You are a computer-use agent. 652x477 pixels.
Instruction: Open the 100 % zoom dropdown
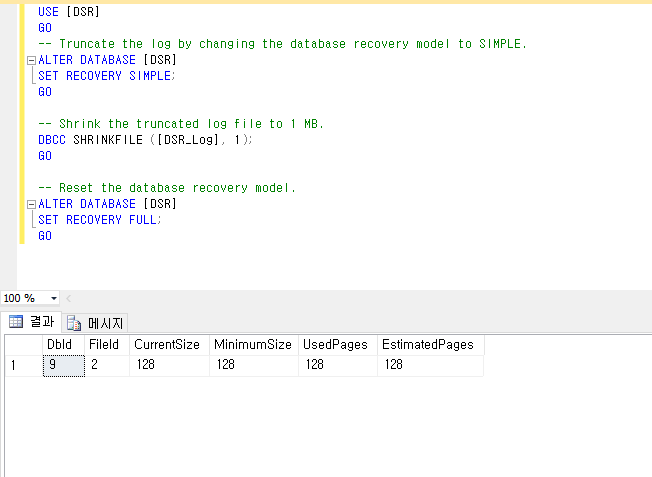[53, 299]
